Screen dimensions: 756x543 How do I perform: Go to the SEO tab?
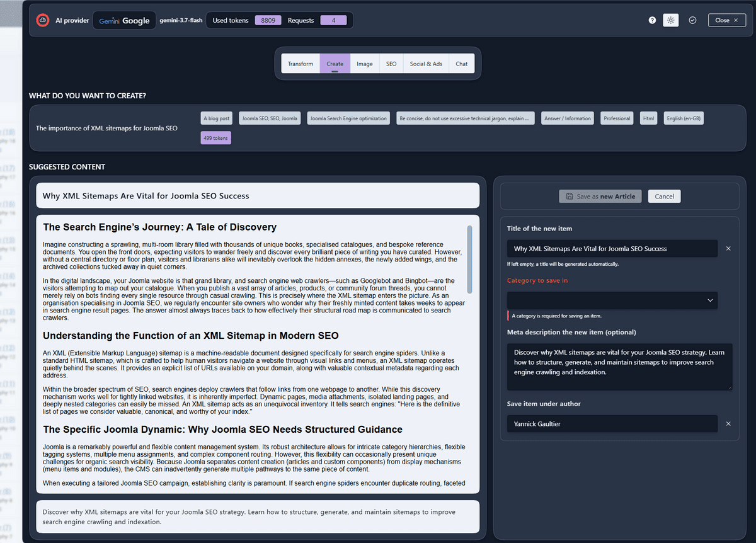point(391,64)
